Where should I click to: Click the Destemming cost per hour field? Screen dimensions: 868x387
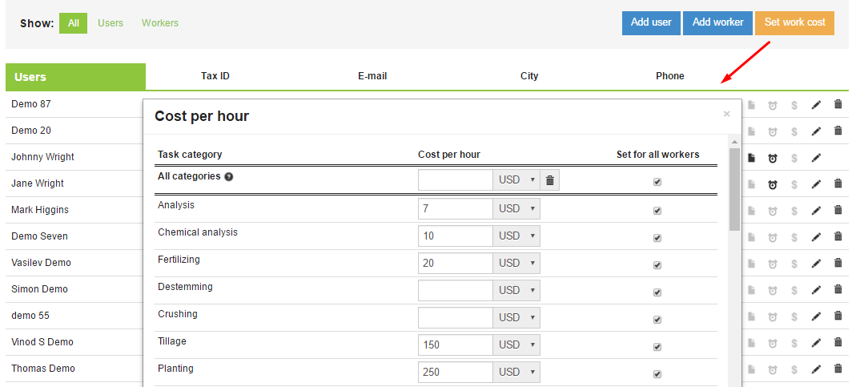pos(455,290)
